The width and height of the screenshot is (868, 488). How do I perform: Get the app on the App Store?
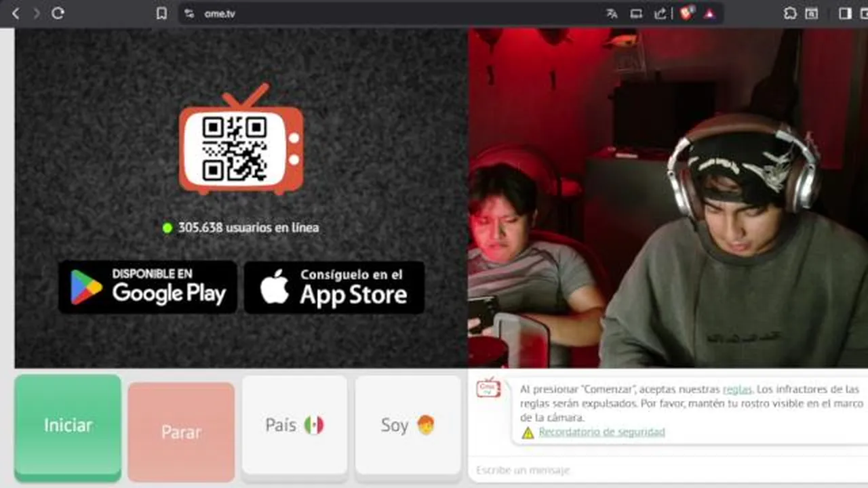(x=334, y=287)
